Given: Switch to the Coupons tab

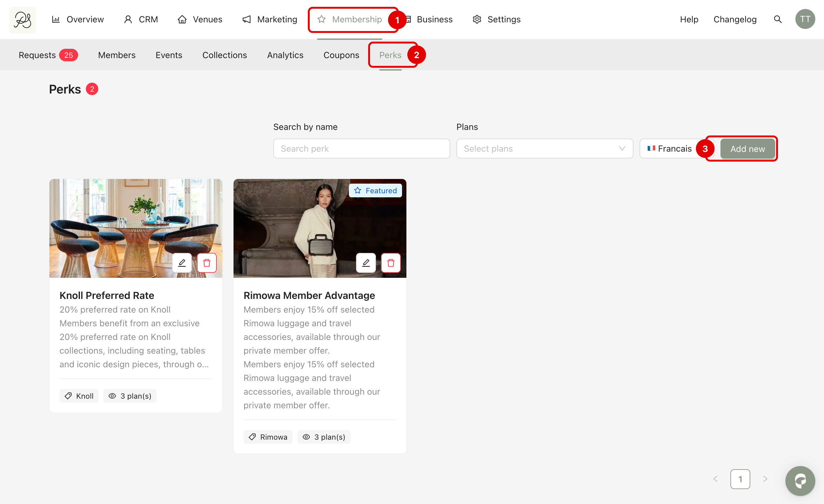Looking at the screenshot, I should 341,55.
